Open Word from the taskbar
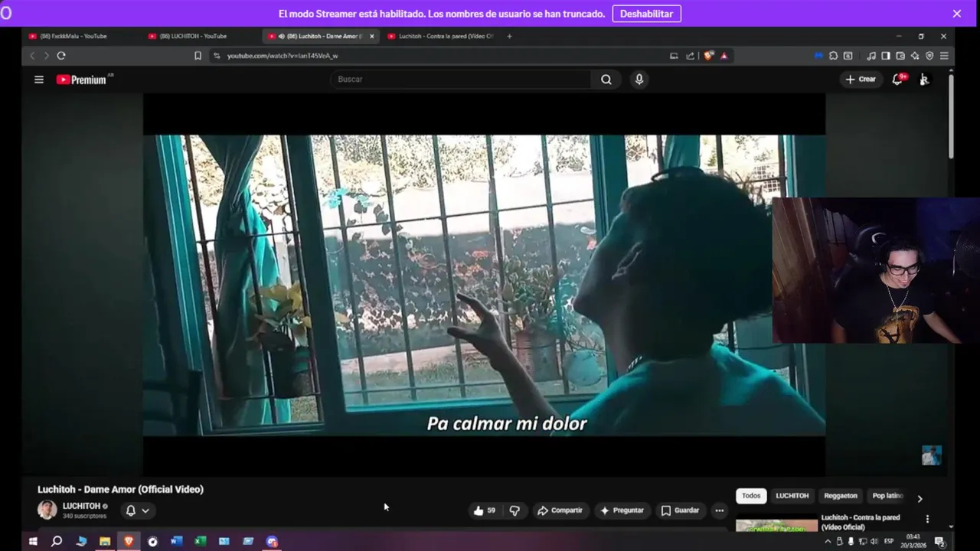 176,541
